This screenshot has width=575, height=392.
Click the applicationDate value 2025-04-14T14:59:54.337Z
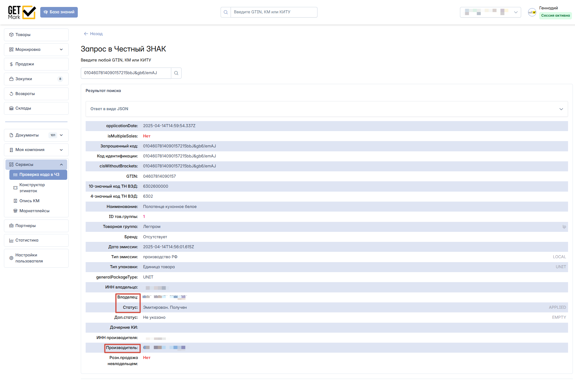[x=169, y=126]
